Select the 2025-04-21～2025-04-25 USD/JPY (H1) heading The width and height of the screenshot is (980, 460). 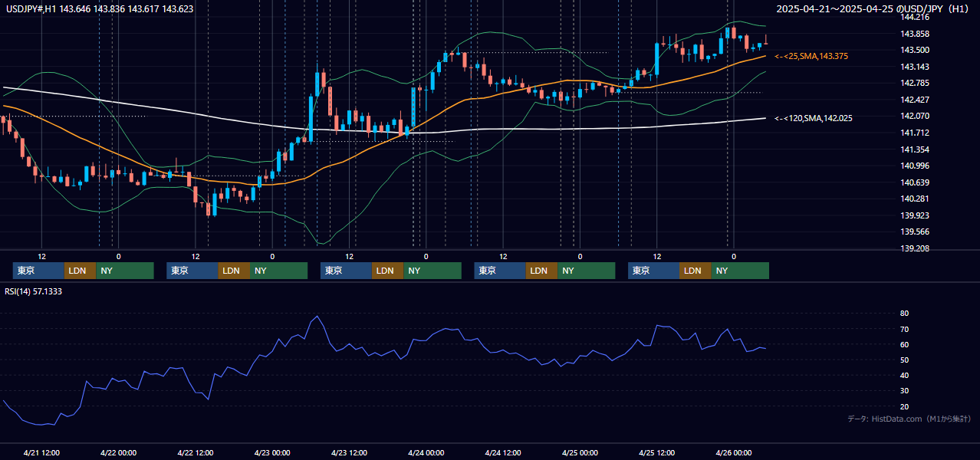tap(873, 8)
